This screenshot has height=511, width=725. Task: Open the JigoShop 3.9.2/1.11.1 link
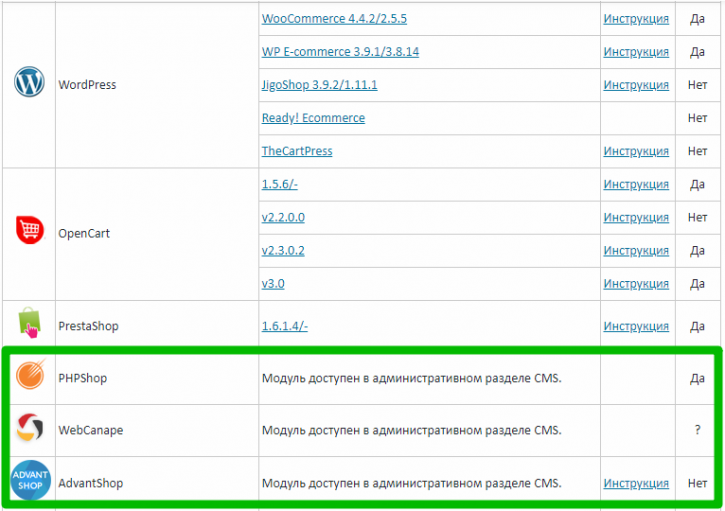coord(319,85)
